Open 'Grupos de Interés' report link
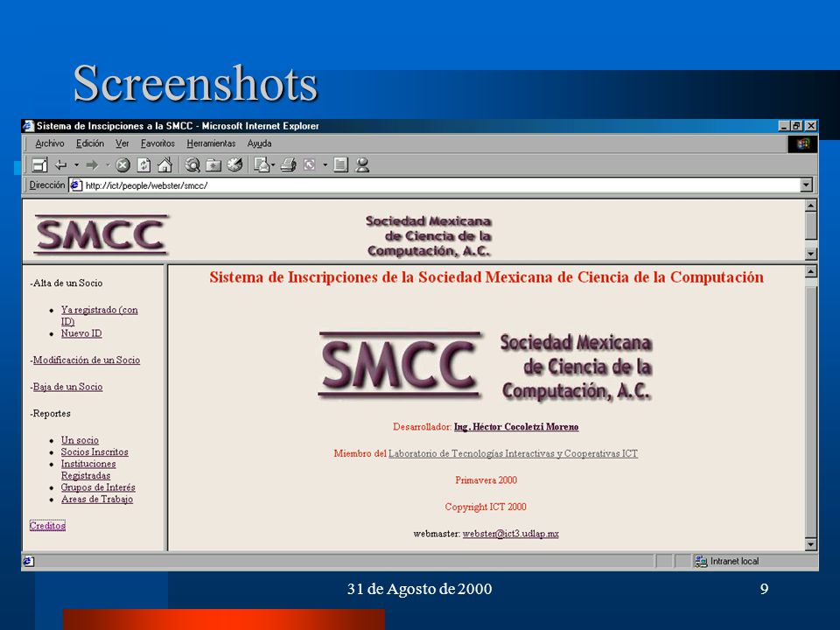The height and width of the screenshot is (630, 840). (x=98, y=487)
